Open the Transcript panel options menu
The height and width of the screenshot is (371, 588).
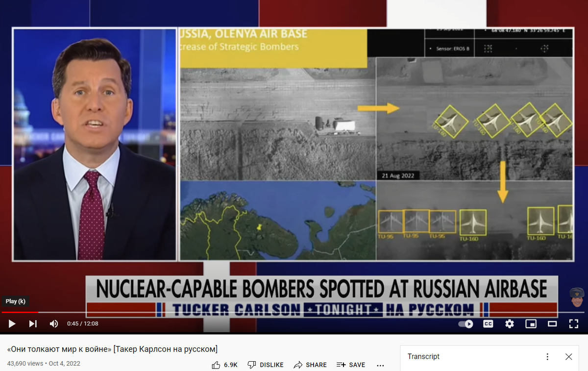point(547,357)
